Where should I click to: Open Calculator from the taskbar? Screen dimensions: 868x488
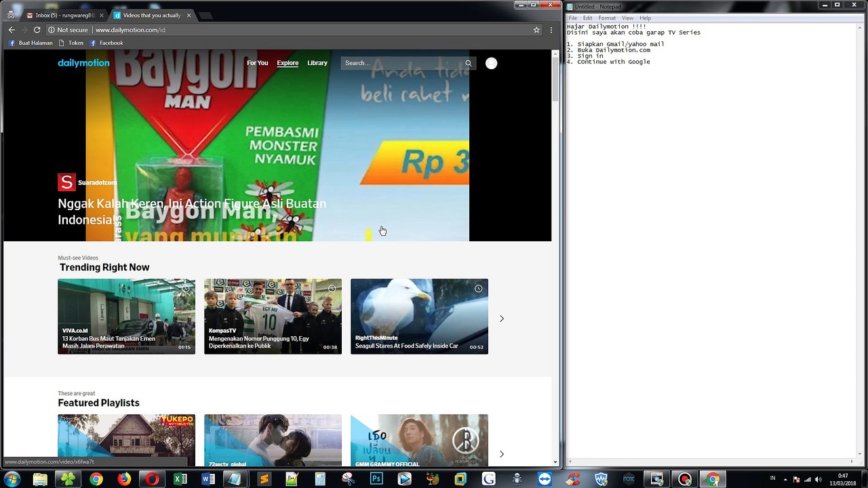320,479
